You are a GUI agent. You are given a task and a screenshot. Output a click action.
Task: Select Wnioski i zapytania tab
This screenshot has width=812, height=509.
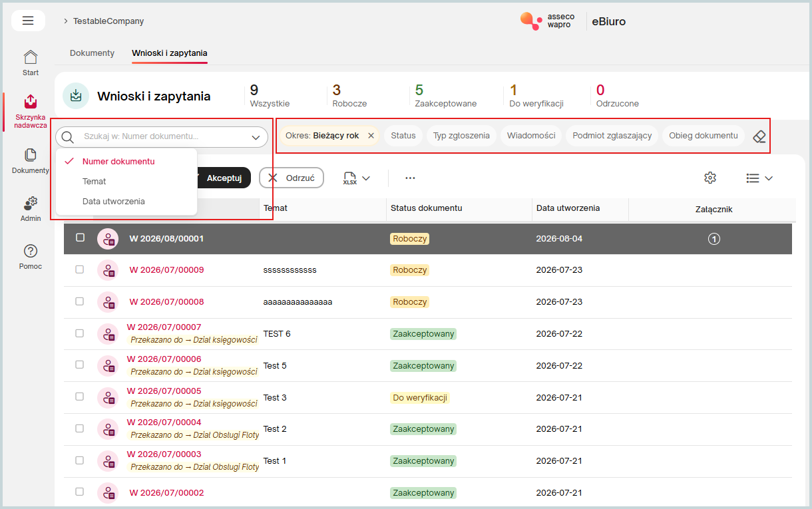tap(170, 53)
